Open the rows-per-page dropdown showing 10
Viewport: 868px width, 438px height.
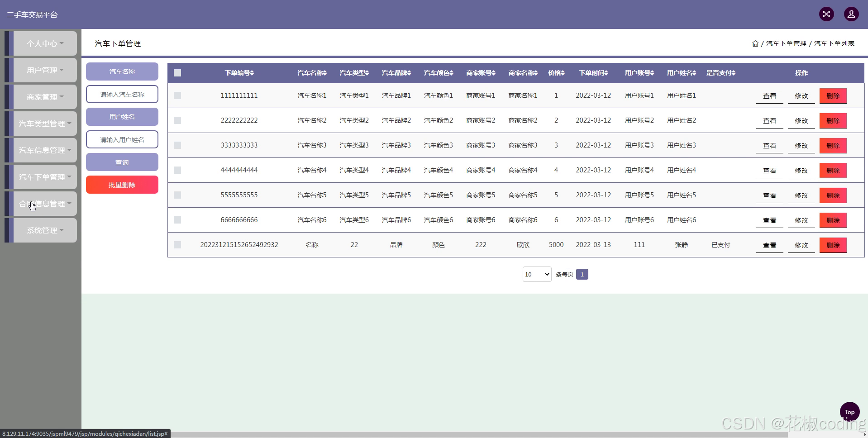point(537,274)
